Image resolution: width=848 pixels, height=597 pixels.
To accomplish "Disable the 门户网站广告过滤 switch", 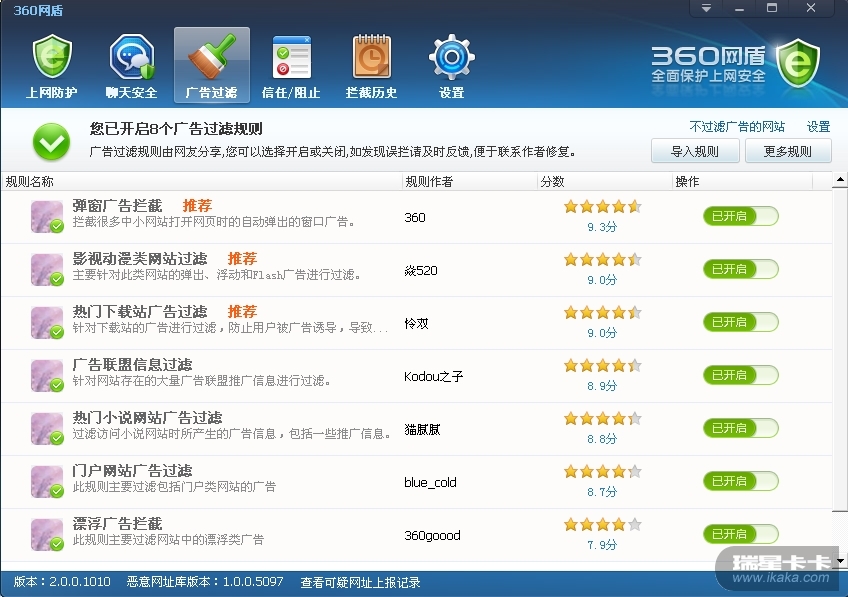I will pos(741,481).
